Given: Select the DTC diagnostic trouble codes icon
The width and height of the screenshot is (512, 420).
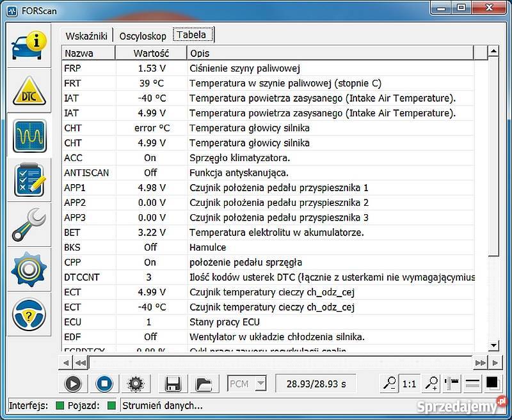Looking at the screenshot, I should pos(29,90).
